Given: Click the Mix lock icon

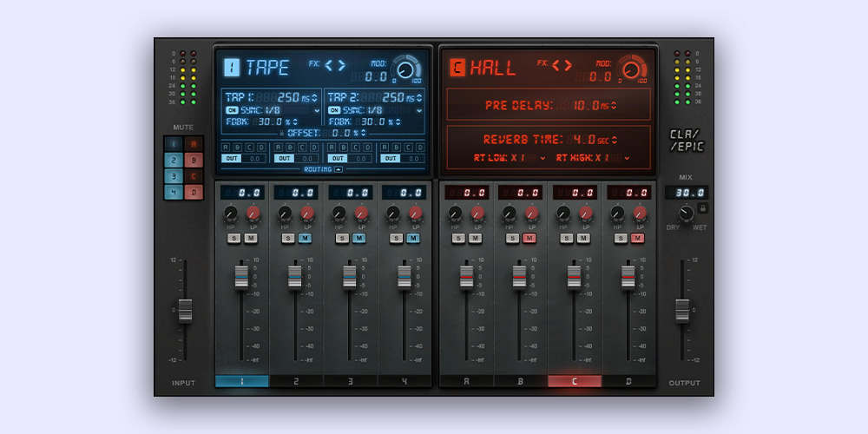Looking at the screenshot, I should coord(704,208).
